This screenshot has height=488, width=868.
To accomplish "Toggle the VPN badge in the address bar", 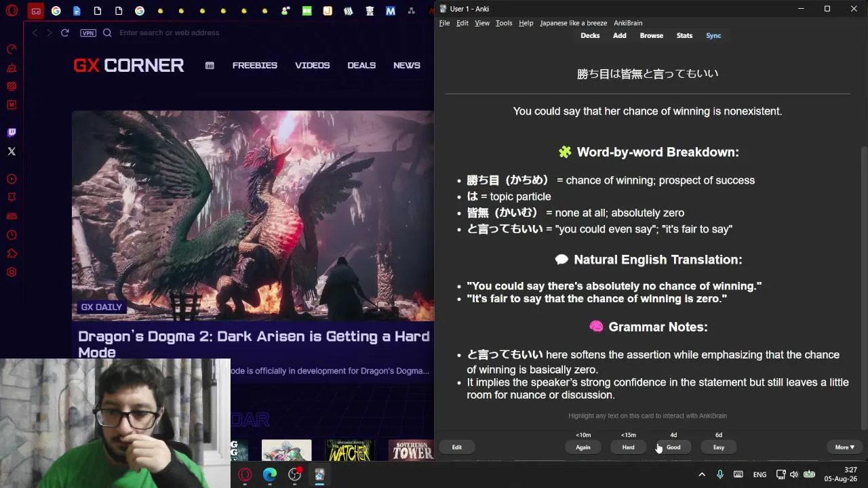I will [x=87, y=33].
